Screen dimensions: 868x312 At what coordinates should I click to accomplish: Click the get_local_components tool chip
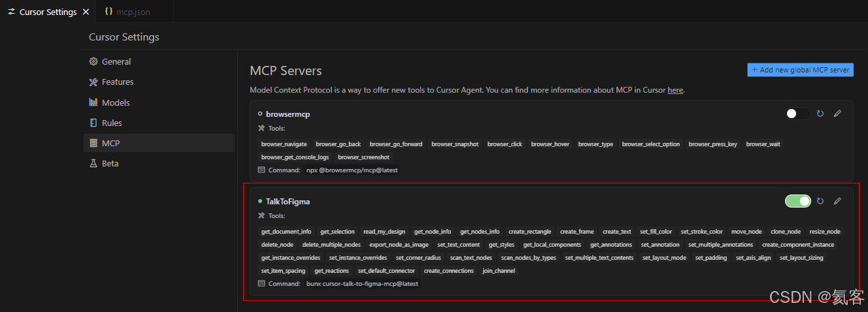[x=552, y=245]
